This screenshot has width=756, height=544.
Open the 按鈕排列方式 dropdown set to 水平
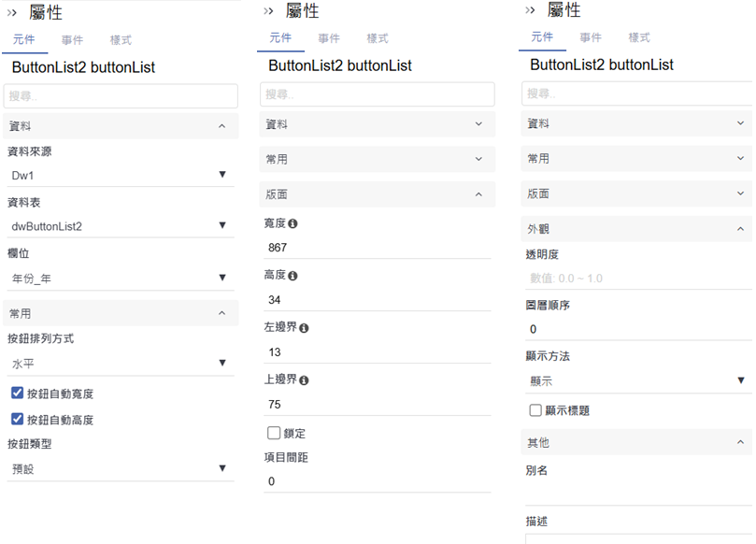tap(118, 364)
